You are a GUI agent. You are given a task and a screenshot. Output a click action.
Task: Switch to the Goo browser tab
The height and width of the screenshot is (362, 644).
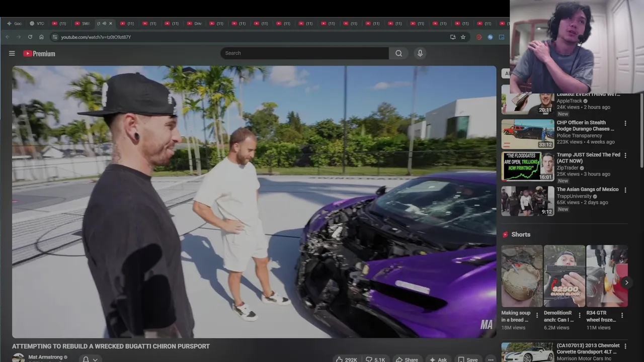point(15,24)
